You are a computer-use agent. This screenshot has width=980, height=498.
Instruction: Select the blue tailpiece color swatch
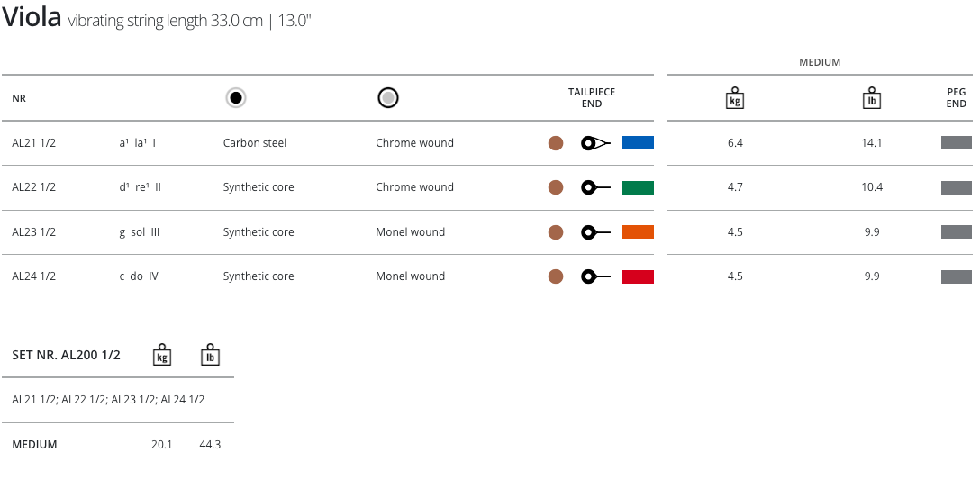point(638,143)
